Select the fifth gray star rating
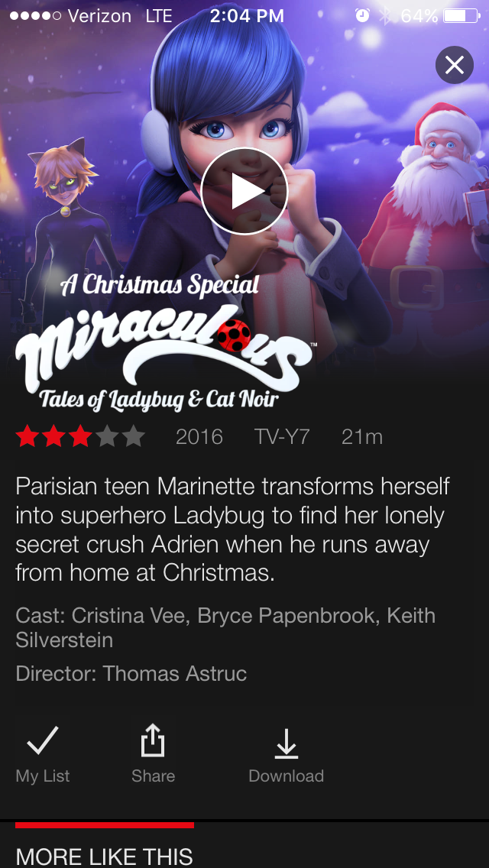This screenshot has height=868, width=489. (133, 437)
